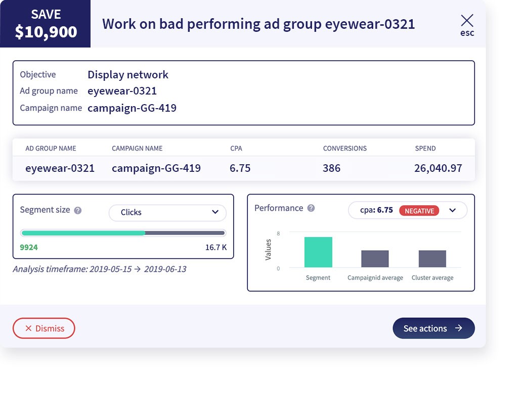Click the X icon in Dismiss button
This screenshot has height=420, width=527.
coord(28,329)
